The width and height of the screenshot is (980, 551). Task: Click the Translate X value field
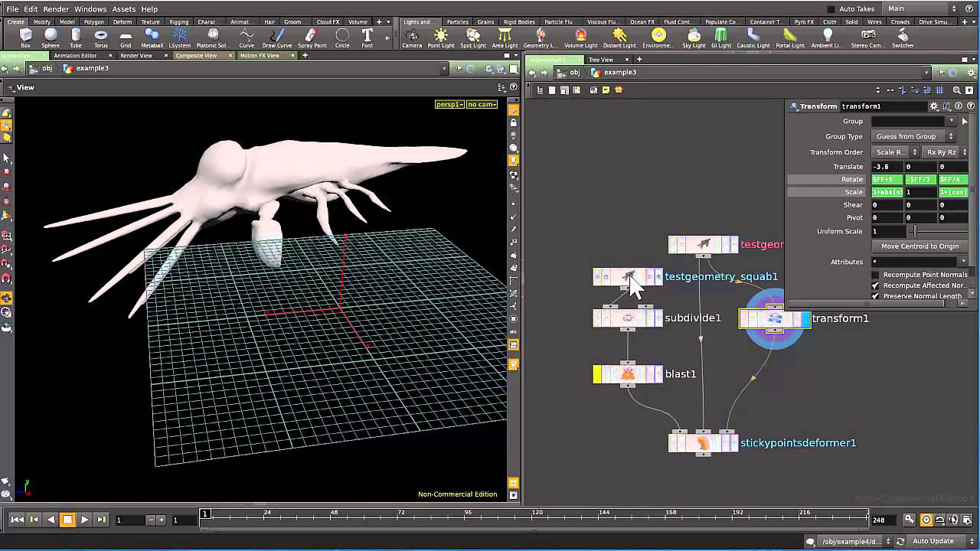887,167
